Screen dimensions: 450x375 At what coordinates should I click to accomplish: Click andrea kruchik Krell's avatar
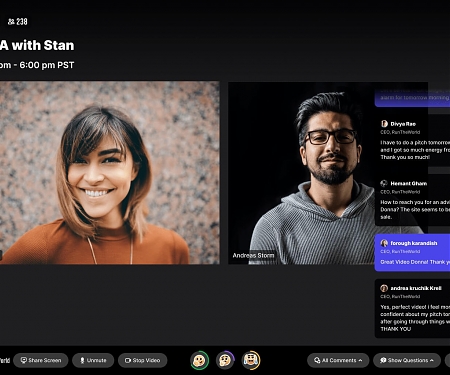pos(384,288)
